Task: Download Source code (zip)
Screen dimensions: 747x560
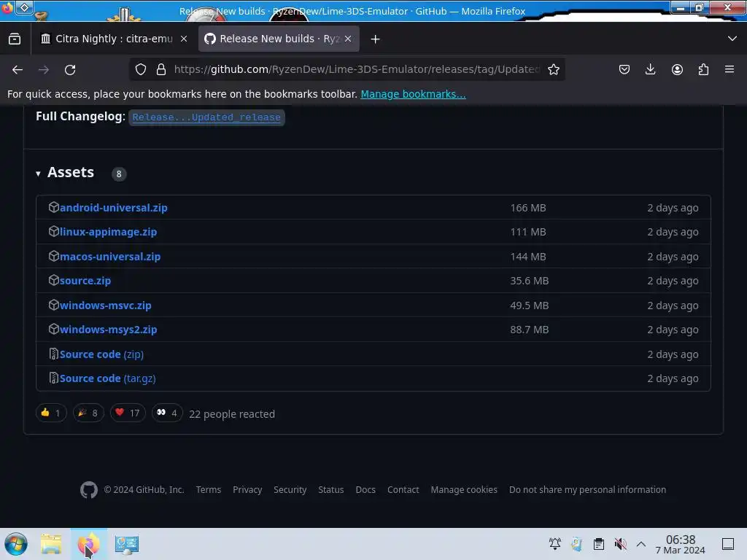Action: click(101, 354)
